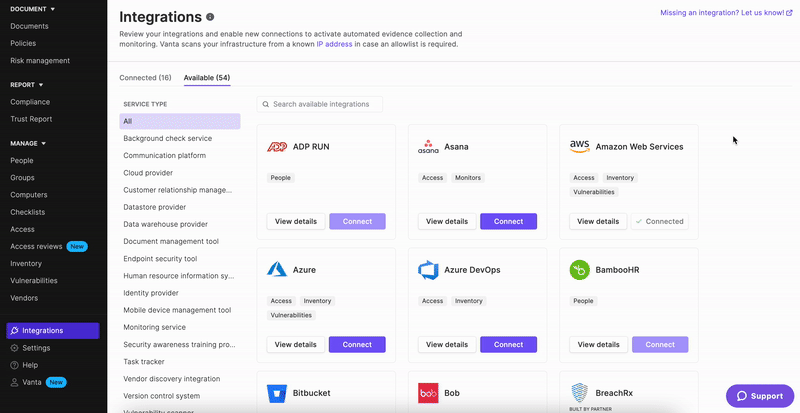The height and width of the screenshot is (413, 800).
Task: Filter by Version control system
Action: [x=162, y=396]
